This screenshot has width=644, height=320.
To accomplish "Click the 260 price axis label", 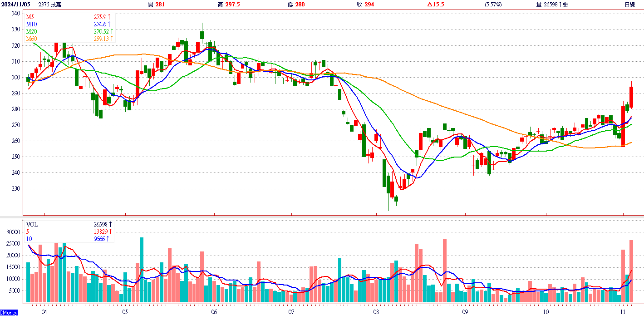I will click(x=15, y=141).
